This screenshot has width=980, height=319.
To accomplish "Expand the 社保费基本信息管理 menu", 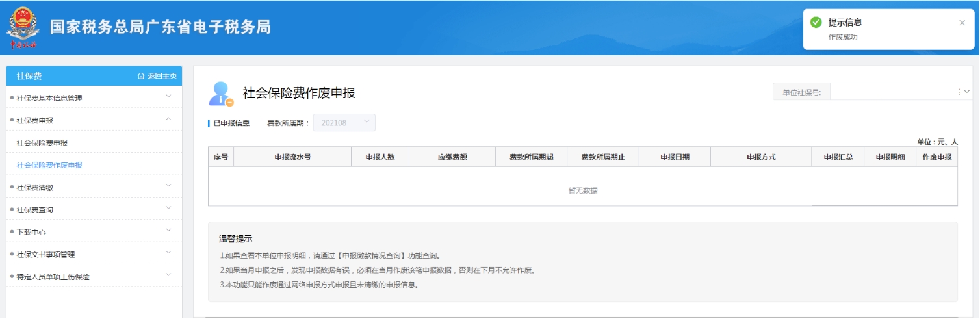I will click(x=168, y=97).
